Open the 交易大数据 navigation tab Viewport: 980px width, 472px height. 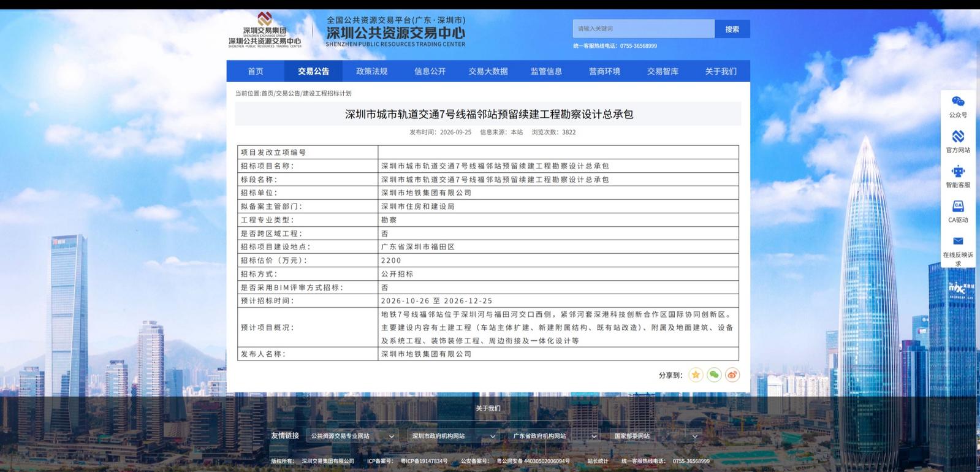click(x=488, y=71)
